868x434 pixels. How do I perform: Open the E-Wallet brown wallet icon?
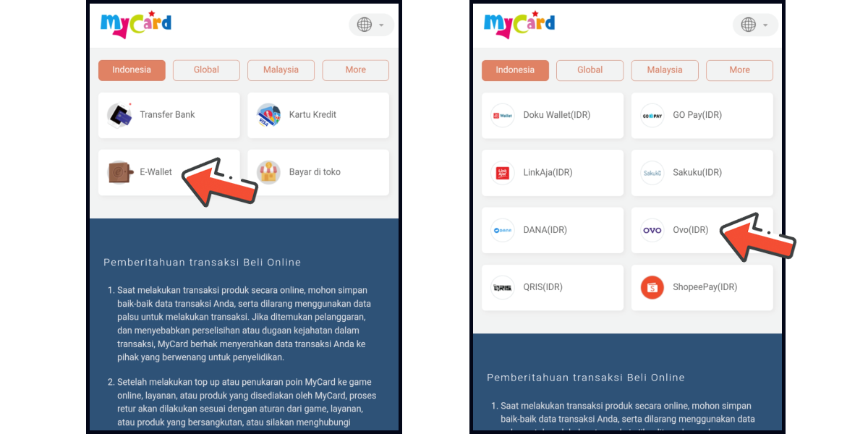tap(119, 172)
